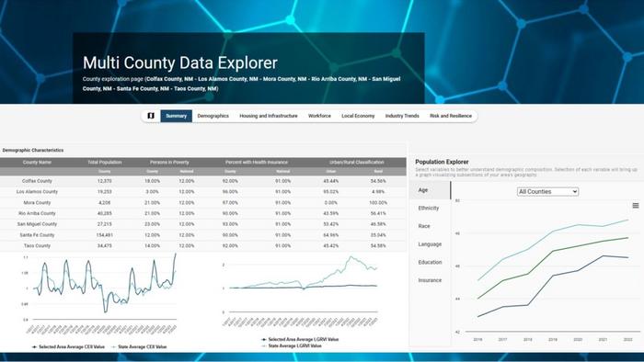Click the Colfax County table row name
This screenshot has height=362, width=644.
[37, 181]
